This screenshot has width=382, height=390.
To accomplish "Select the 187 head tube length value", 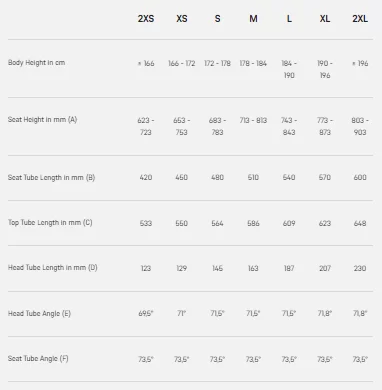I will [x=289, y=268].
